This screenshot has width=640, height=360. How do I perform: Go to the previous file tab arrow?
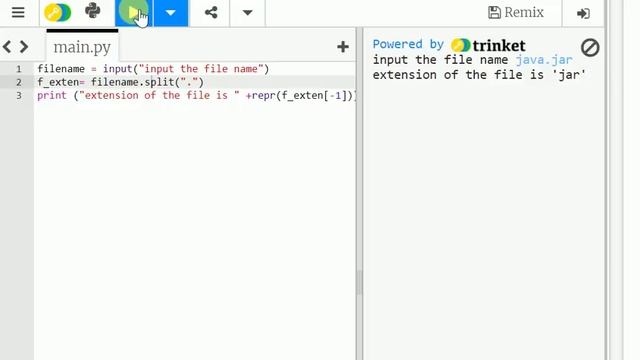(7, 47)
